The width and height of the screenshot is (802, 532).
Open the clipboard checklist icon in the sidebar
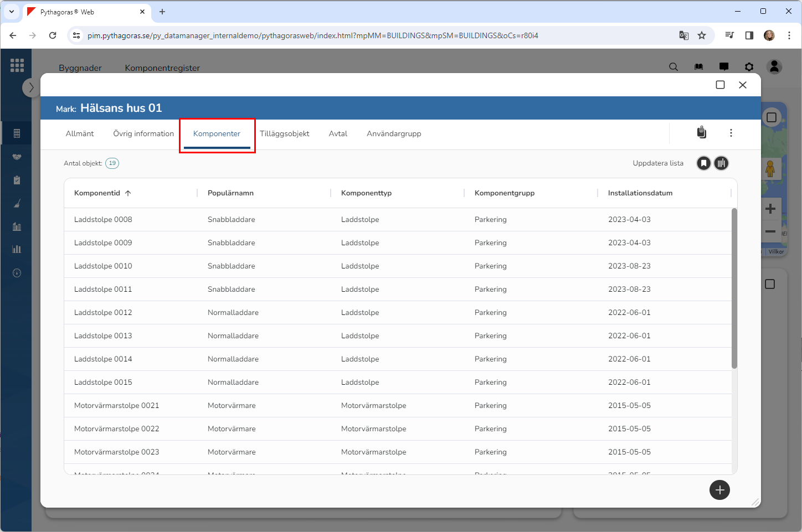pos(17,180)
